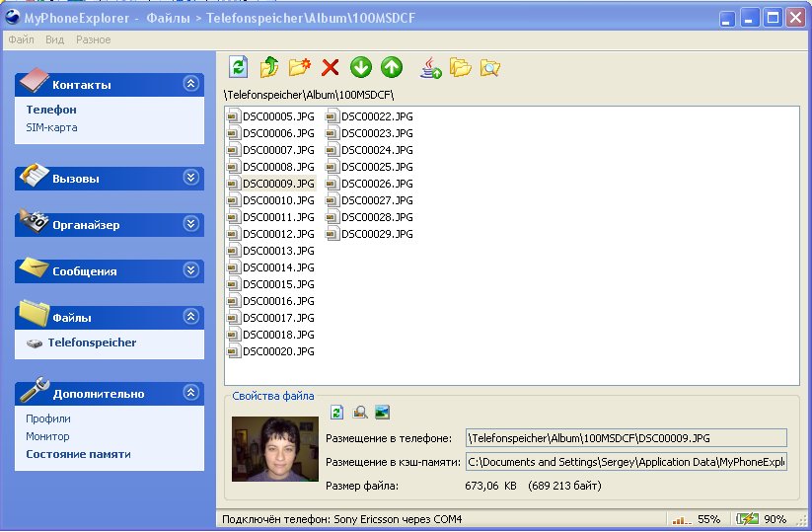Open the Файл menu
The height and width of the screenshot is (532, 812).
[x=22, y=39]
